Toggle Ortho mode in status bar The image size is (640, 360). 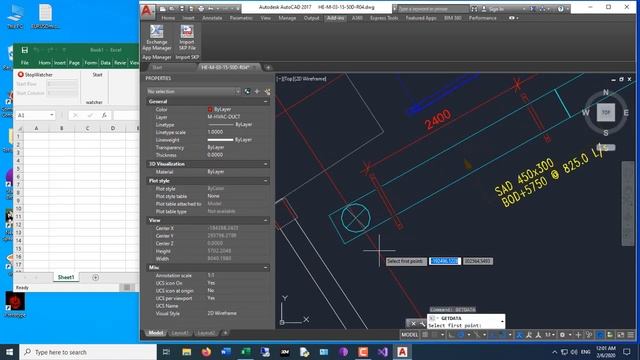pyautogui.click(x=451, y=335)
